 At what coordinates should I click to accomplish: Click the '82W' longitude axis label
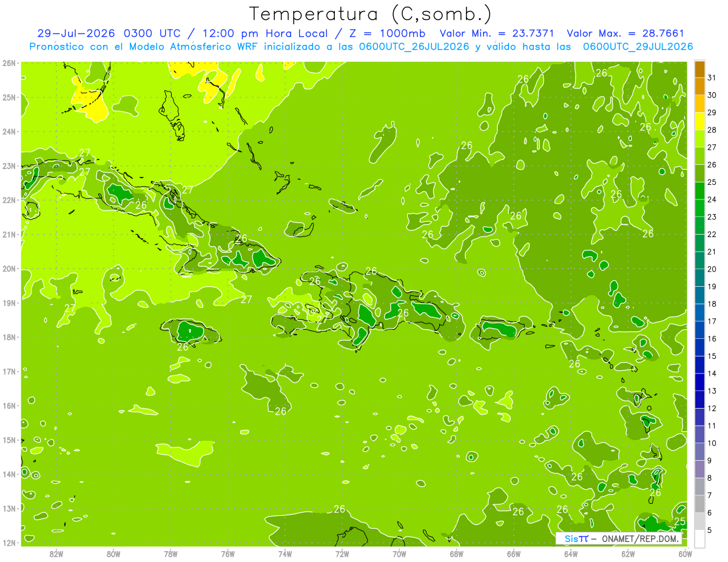click(56, 554)
